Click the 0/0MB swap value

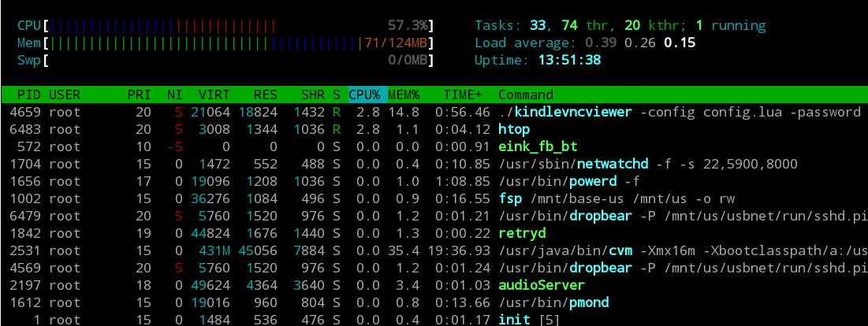(x=408, y=60)
